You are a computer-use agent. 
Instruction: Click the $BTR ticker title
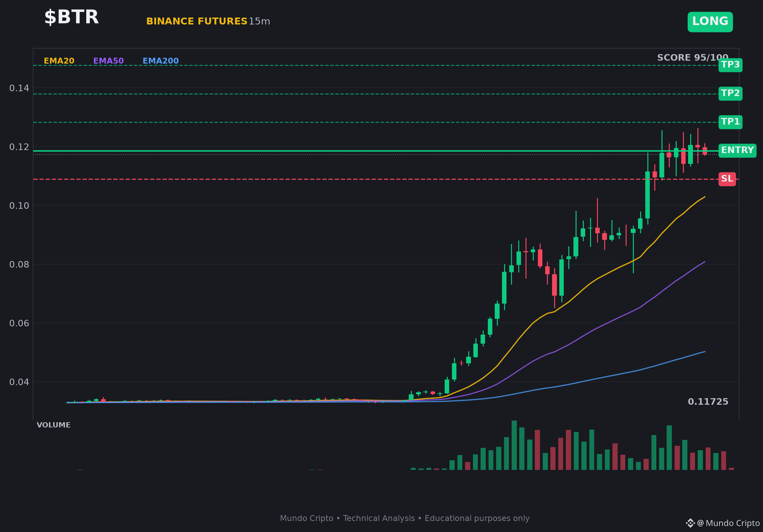coord(71,17)
